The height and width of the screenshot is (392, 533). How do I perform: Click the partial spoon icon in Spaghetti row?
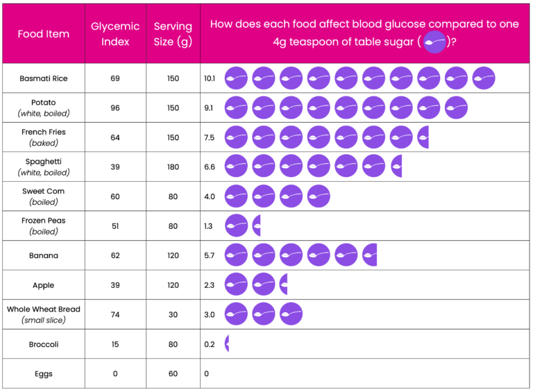point(396,167)
